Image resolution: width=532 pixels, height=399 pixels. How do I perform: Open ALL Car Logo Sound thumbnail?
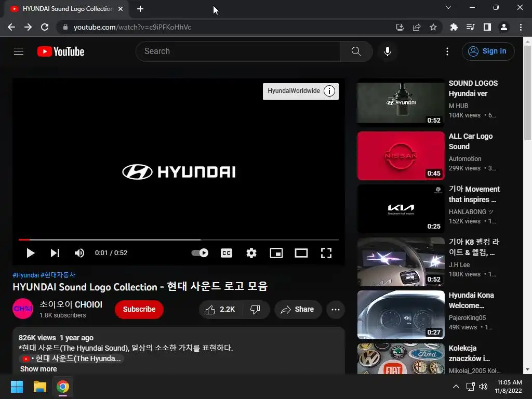click(401, 156)
